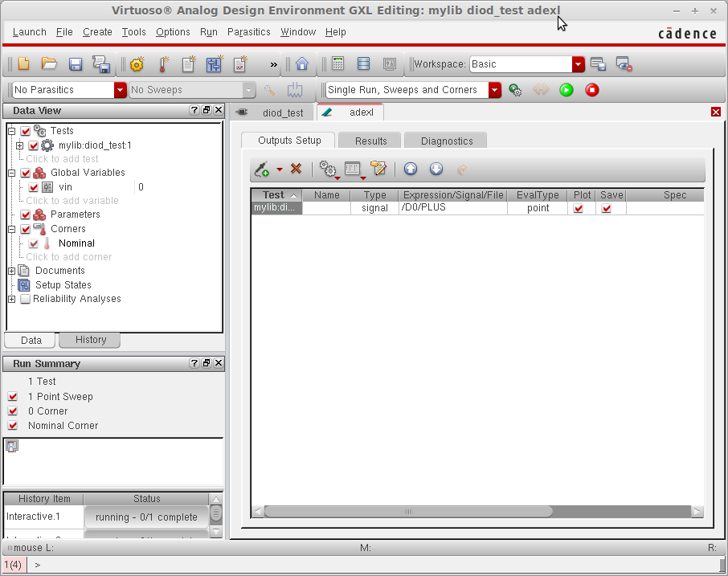Click 'Click to add variable' link
Viewport: 728px width, 576px height.
[72, 201]
